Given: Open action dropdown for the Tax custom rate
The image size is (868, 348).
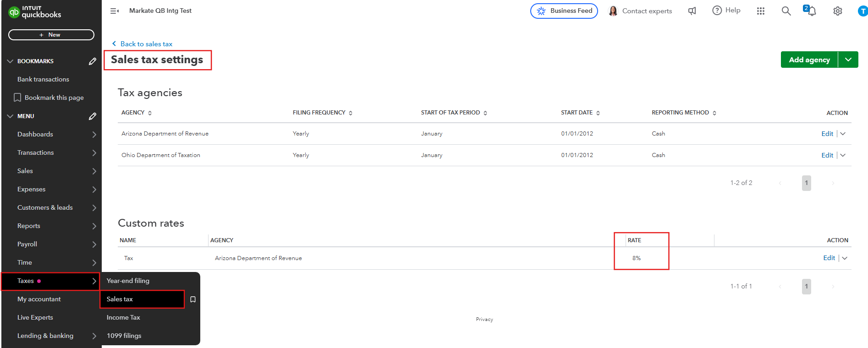Looking at the screenshot, I should pos(845,258).
